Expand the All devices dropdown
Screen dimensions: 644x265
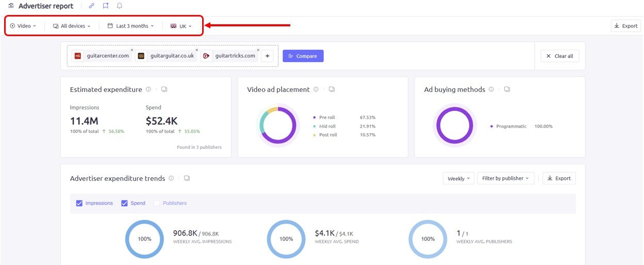click(x=72, y=26)
